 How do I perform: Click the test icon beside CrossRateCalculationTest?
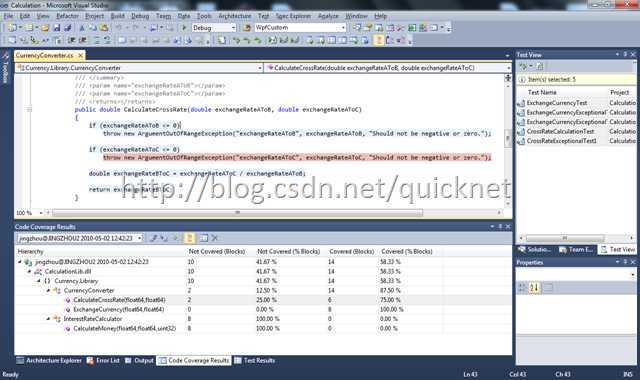click(x=521, y=131)
